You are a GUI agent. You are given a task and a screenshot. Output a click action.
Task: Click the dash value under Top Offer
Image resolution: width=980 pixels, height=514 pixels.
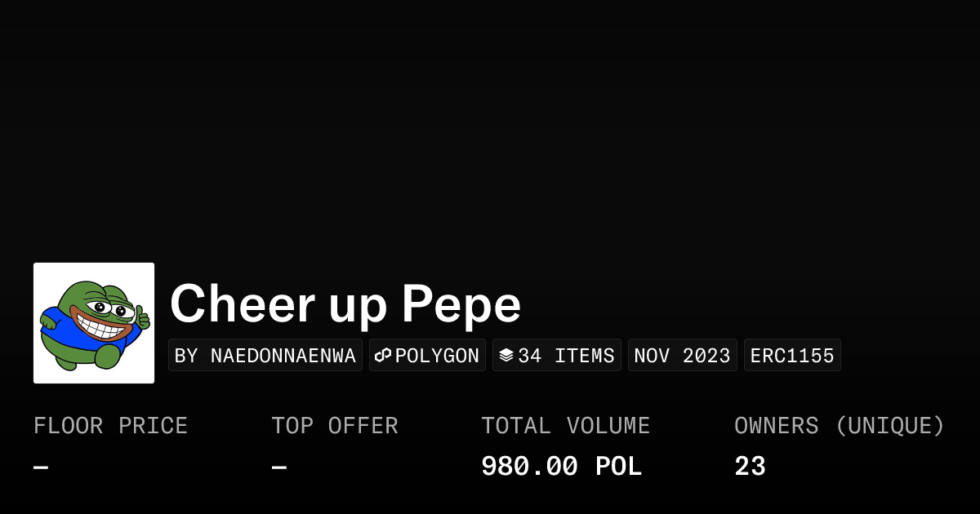(x=278, y=467)
